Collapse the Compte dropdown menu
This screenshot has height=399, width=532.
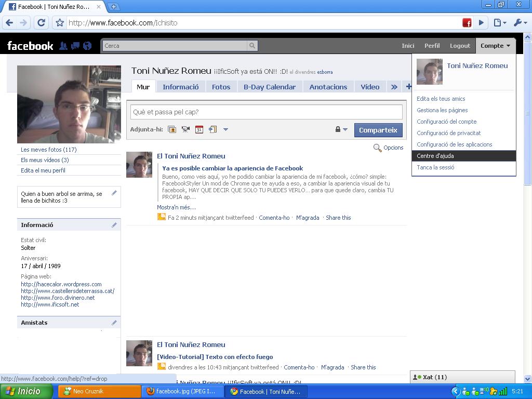click(x=496, y=46)
